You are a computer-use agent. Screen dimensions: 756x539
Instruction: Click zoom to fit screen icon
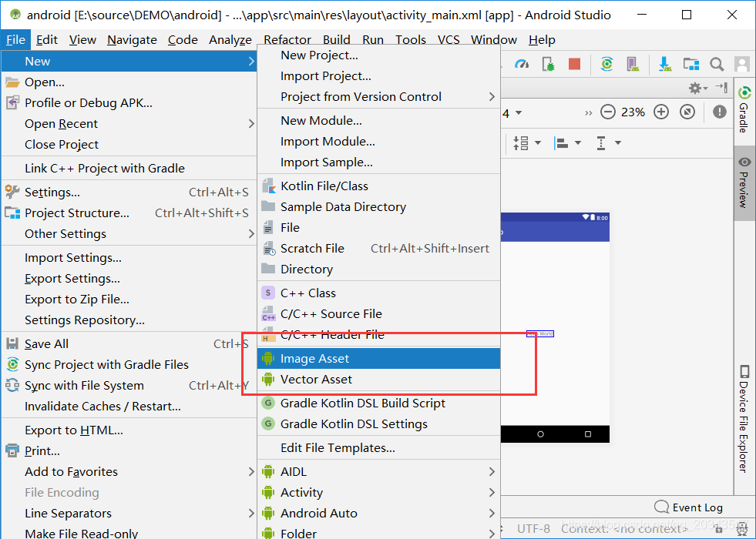point(687,112)
